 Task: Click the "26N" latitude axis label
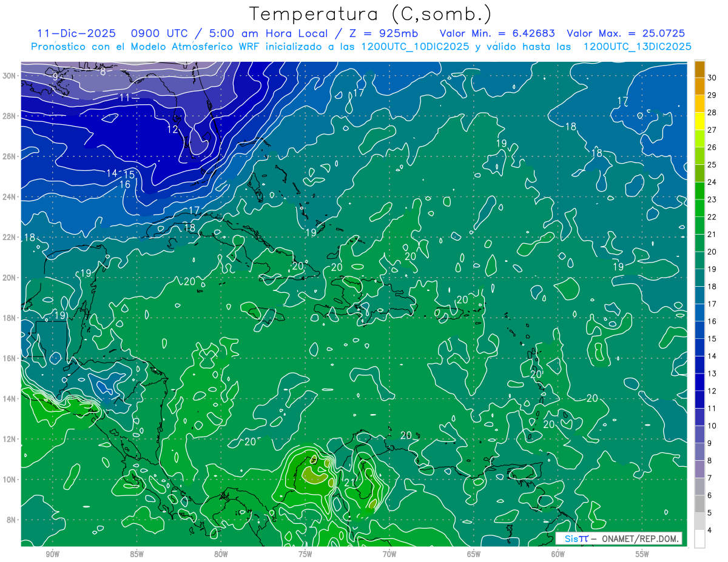point(10,156)
